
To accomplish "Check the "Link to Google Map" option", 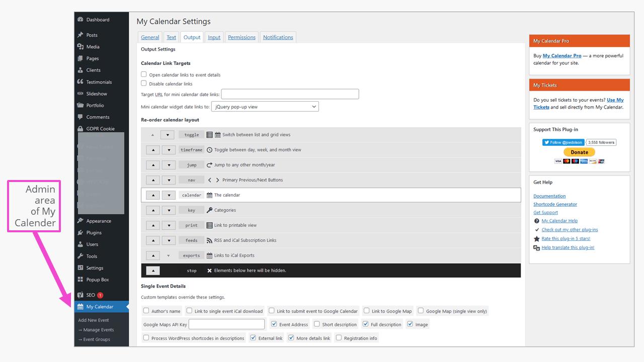I will click(x=366, y=311).
